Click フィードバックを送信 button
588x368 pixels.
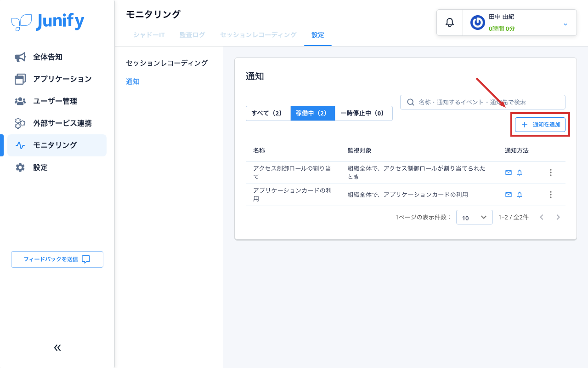(x=57, y=259)
